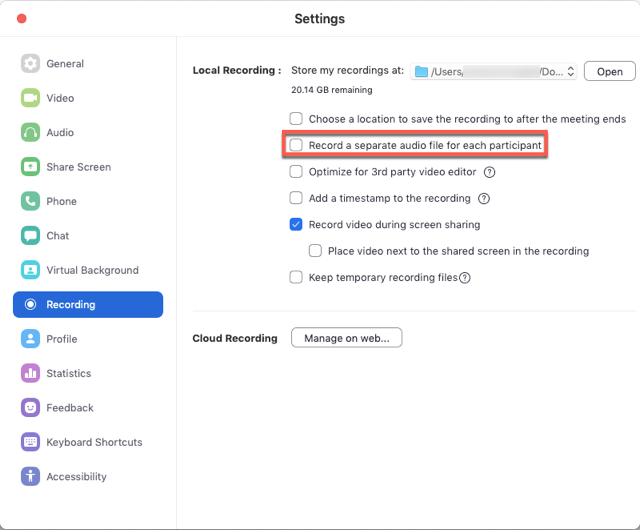Screen dimensions: 640x530
Task: Open Virtual Background settings icon
Action: pos(30,270)
